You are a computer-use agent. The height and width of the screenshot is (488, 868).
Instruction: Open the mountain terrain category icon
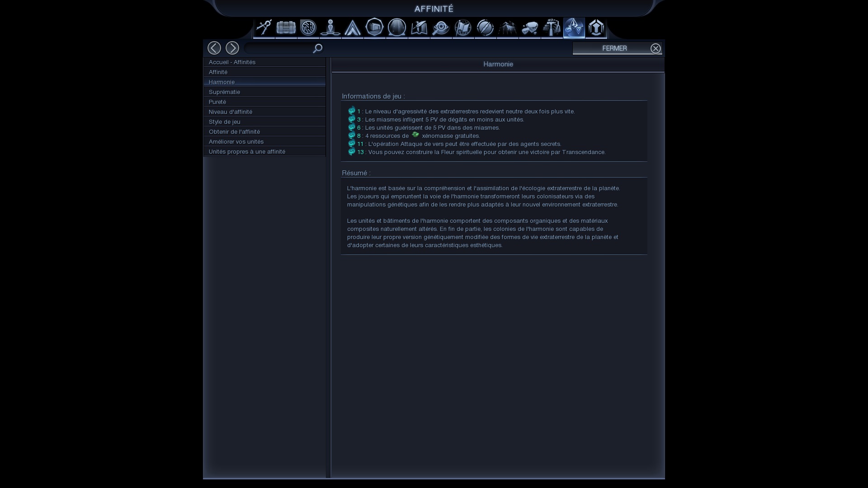(x=507, y=28)
